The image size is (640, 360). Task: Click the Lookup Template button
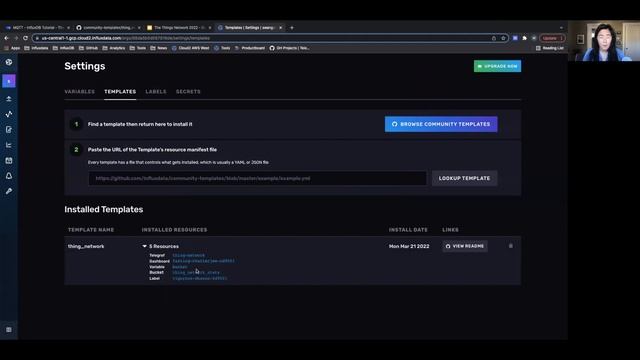[464, 178]
